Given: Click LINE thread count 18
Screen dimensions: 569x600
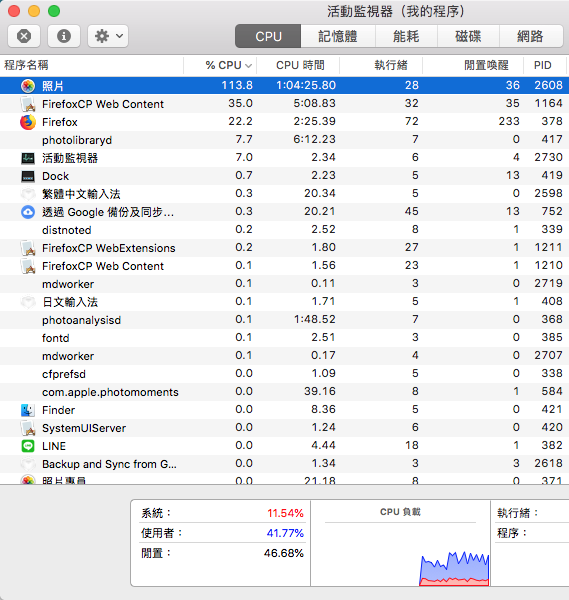Looking at the screenshot, I should click(x=412, y=445).
